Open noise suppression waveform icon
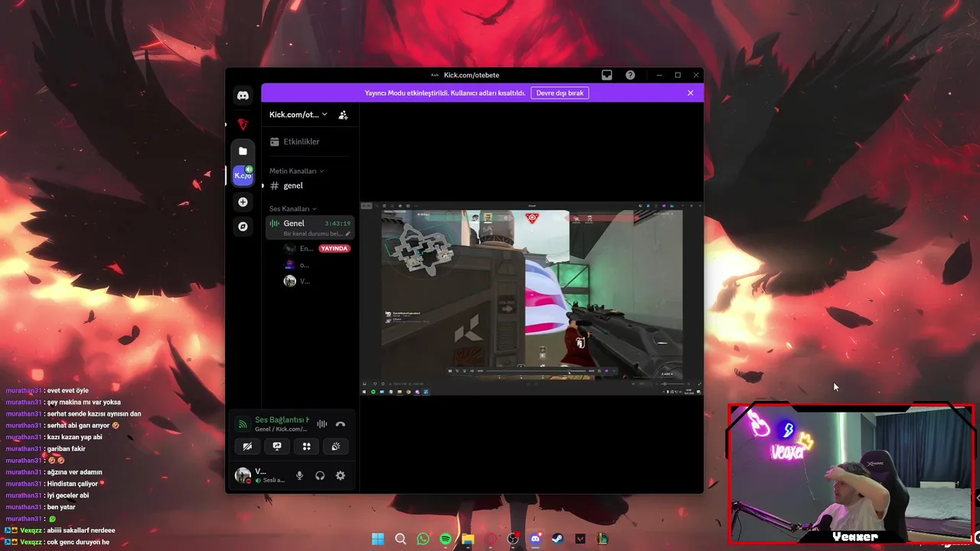This screenshot has height=551, width=980. [x=322, y=424]
